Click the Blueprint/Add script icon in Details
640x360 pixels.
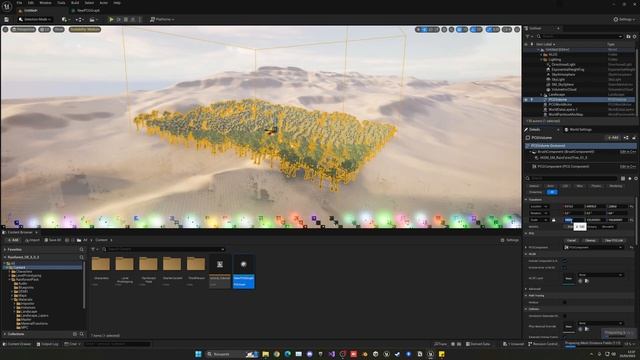pos(626,138)
